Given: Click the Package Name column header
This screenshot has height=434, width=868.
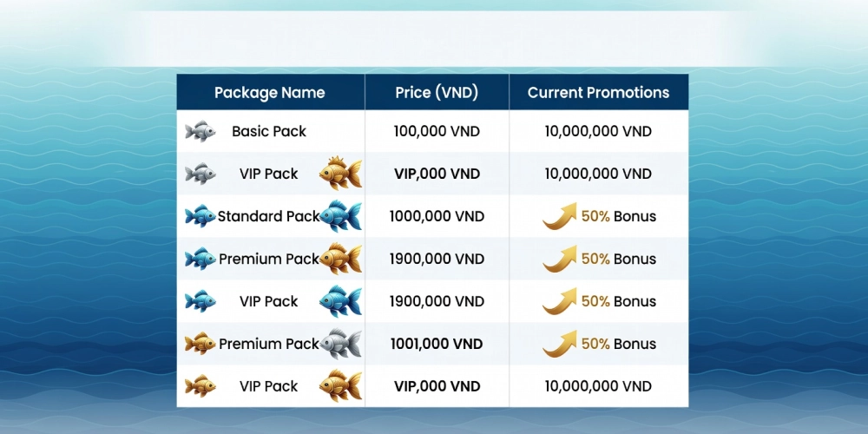Looking at the screenshot, I should coord(269,93).
